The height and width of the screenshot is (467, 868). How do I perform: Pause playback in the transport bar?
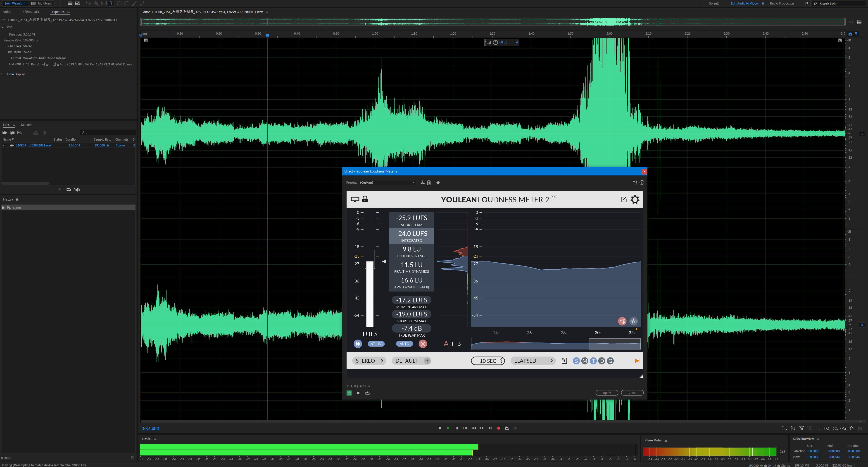pyautogui.click(x=457, y=428)
